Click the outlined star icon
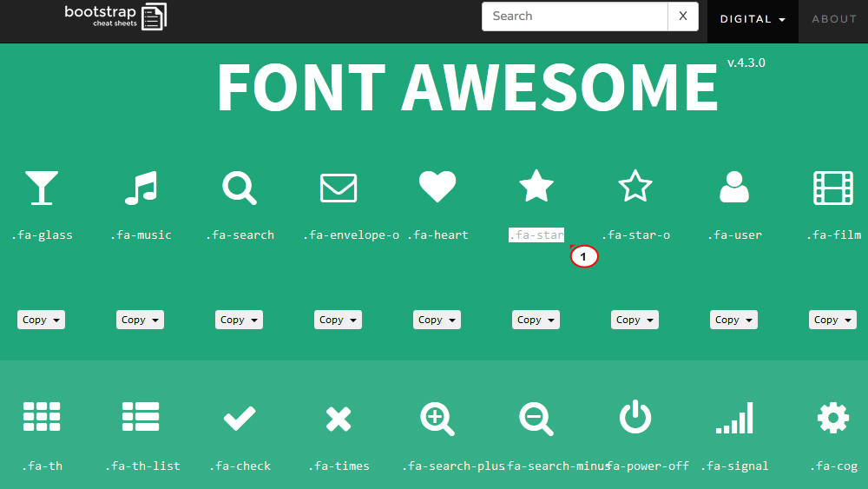868x489 pixels. (635, 186)
